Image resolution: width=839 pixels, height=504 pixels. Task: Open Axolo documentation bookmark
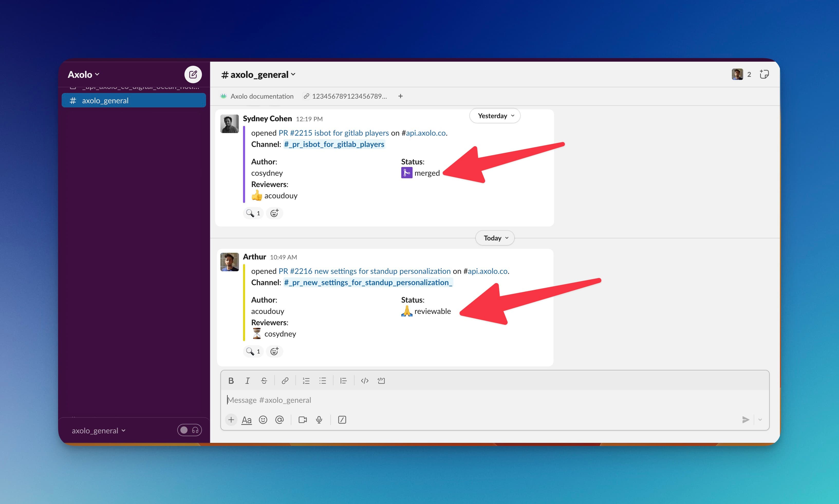[x=257, y=96]
